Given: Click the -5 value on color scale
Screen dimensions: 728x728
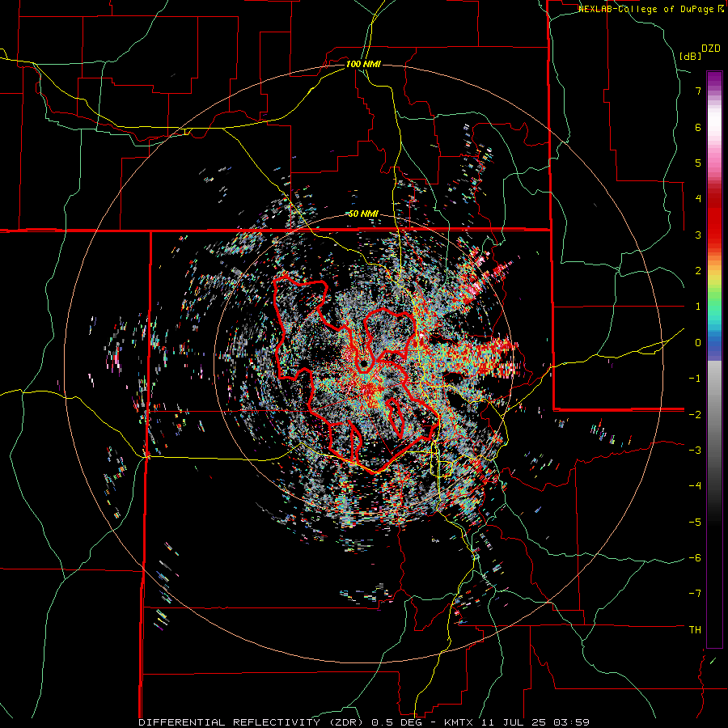Looking at the screenshot, I should click(x=695, y=522).
